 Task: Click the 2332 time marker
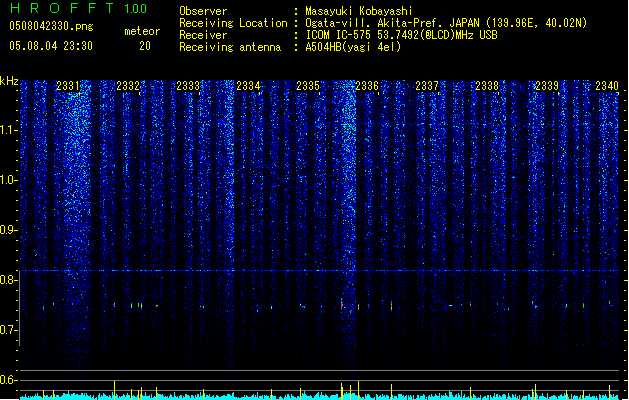[128, 86]
